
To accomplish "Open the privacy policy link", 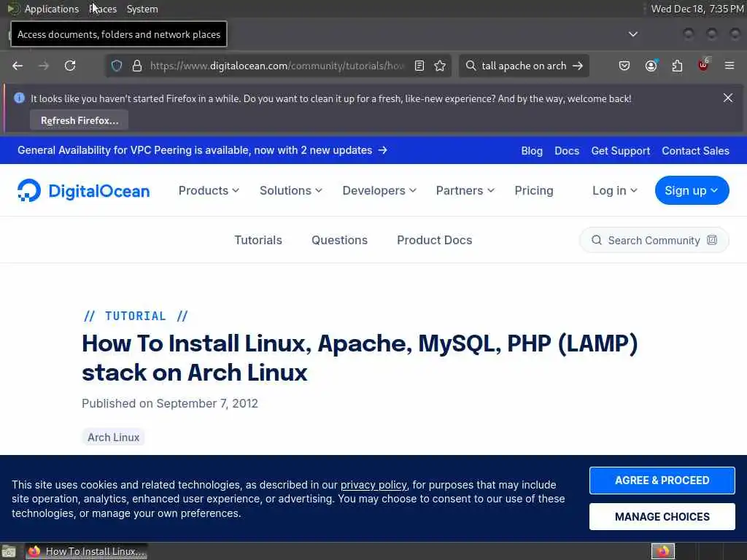I will [373, 485].
